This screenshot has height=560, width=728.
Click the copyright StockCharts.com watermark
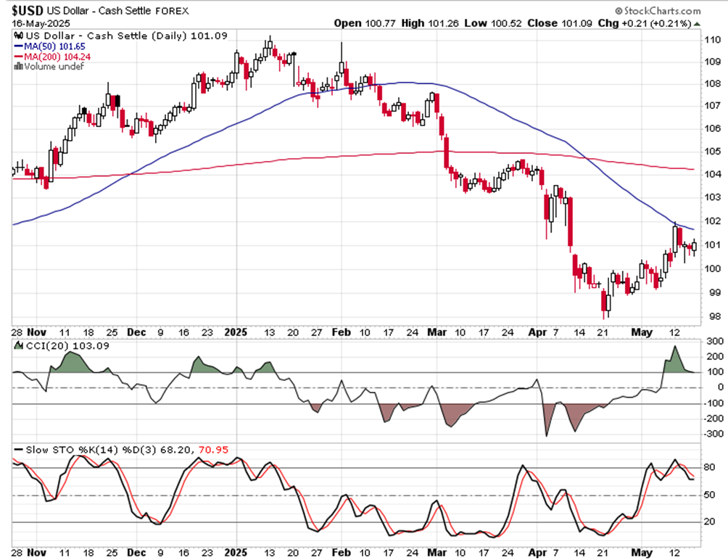click(x=658, y=11)
